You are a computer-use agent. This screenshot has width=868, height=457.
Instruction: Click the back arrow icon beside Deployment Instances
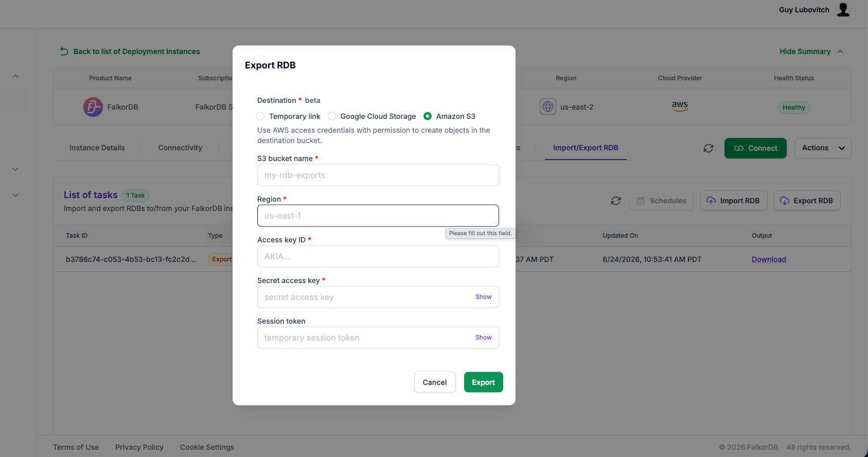(x=64, y=51)
